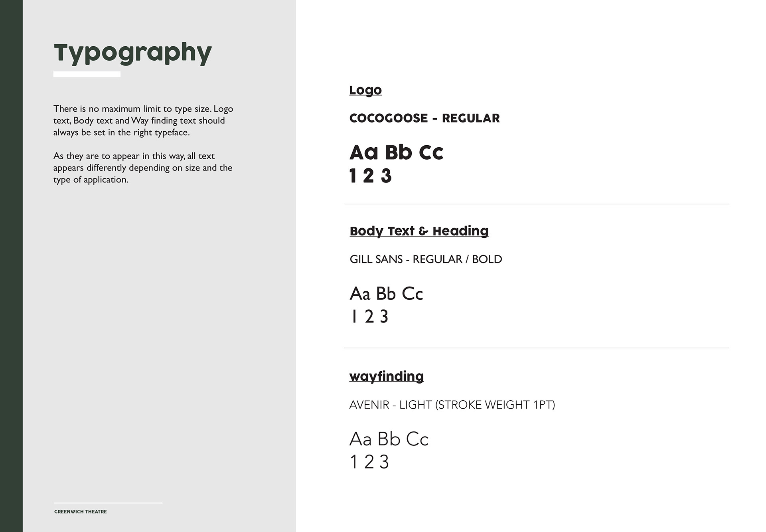766x532 pixels.
Task: Select the Gill Sans Aa Bb Cc sample
Action: 386,294
